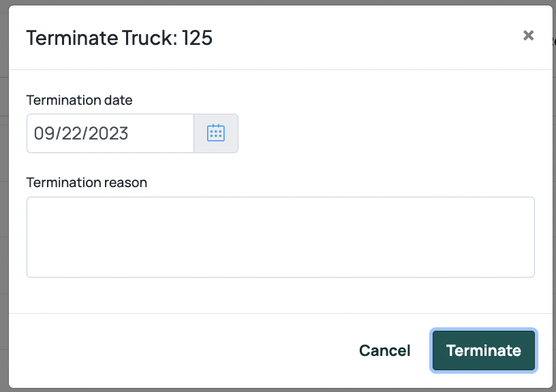Click the Termination date field showing 09/22/2023
This screenshot has width=556, height=392.
click(110, 133)
